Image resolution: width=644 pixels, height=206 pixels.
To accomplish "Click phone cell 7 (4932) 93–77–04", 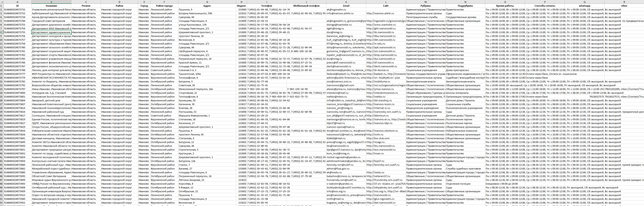I will pos(267,82).
